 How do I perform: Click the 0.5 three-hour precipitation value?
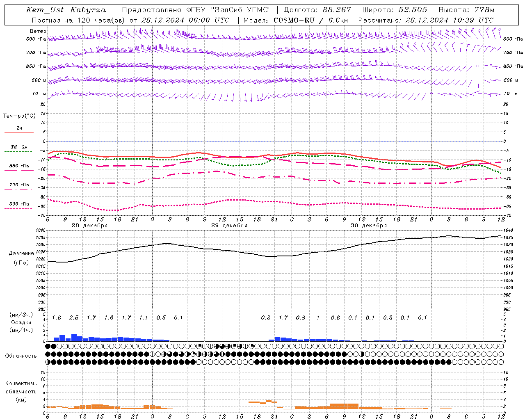click(161, 318)
